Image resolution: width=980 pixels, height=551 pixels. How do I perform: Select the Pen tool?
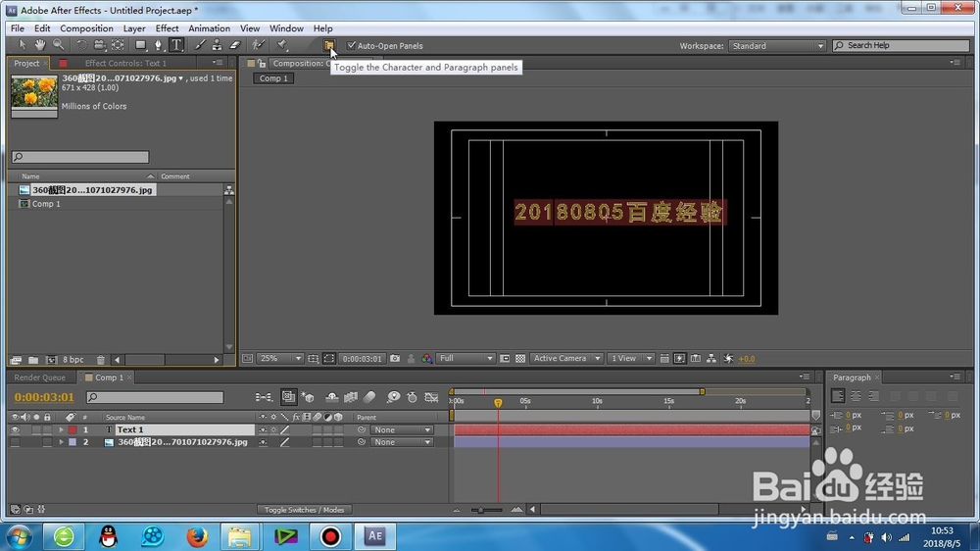coord(158,45)
